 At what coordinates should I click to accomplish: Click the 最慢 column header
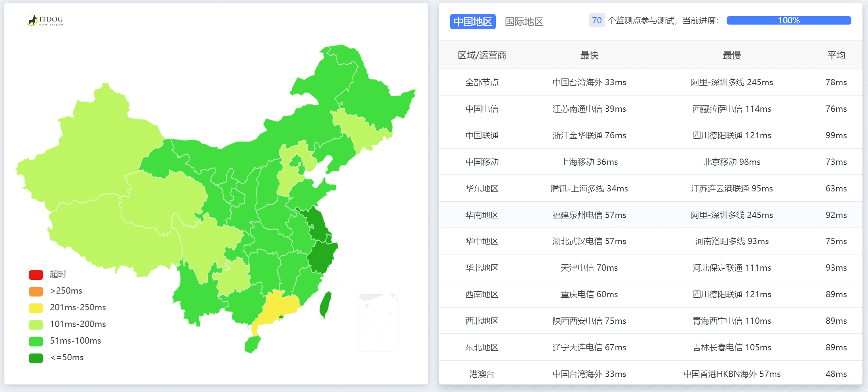click(x=731, y=55)
